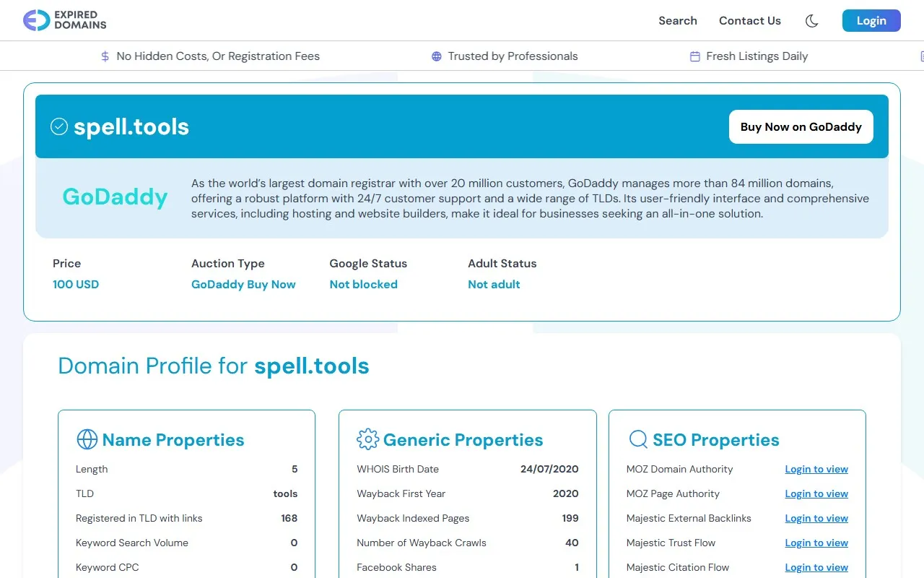
Task: Click Login to view for Majestic Trust Flow
Action: 816,543
